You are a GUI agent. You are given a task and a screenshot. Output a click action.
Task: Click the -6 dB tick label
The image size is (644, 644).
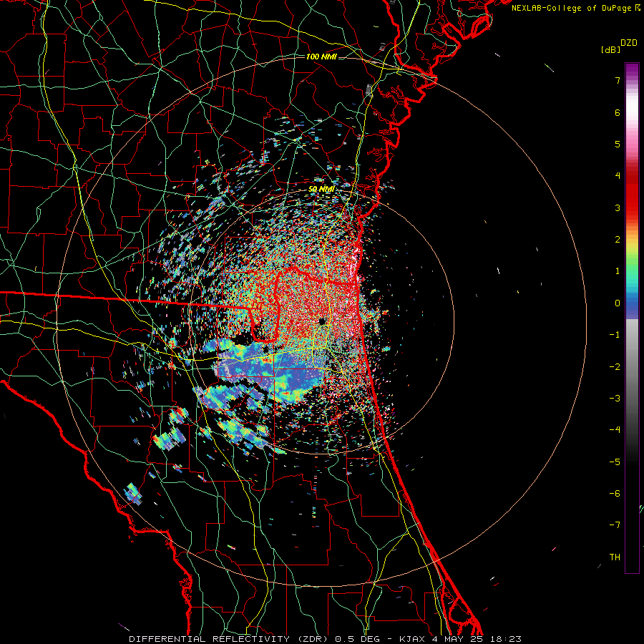point(615,494)
